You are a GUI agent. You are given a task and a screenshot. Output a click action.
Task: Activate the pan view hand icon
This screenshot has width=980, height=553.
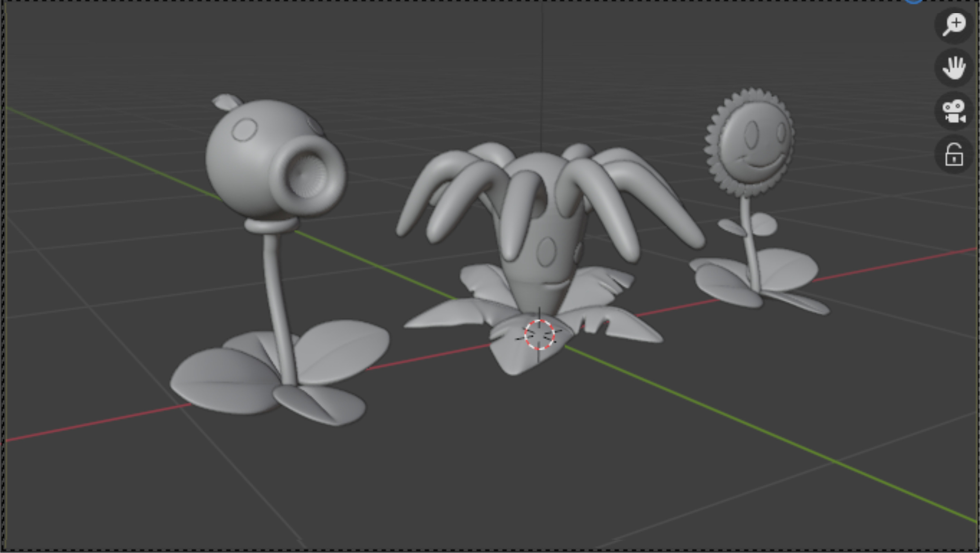pos(954,68)
